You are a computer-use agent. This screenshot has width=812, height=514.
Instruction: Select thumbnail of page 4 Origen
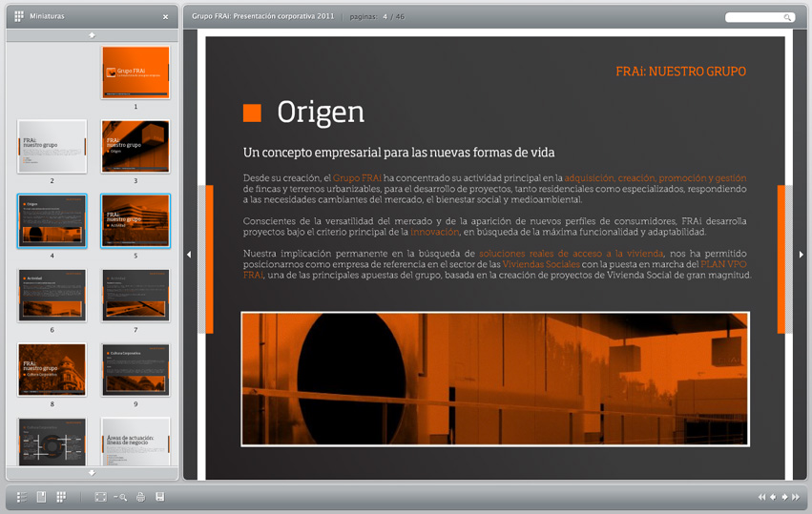pos(52,221)
